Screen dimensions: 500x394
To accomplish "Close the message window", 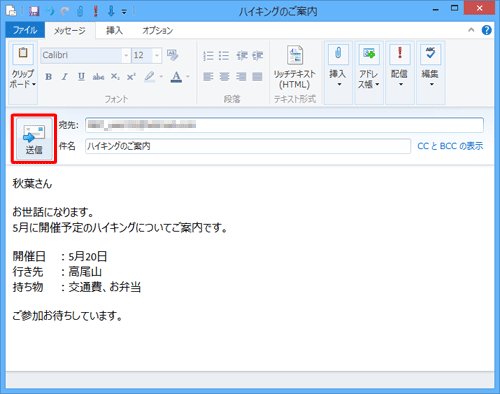I will point(479,8).
